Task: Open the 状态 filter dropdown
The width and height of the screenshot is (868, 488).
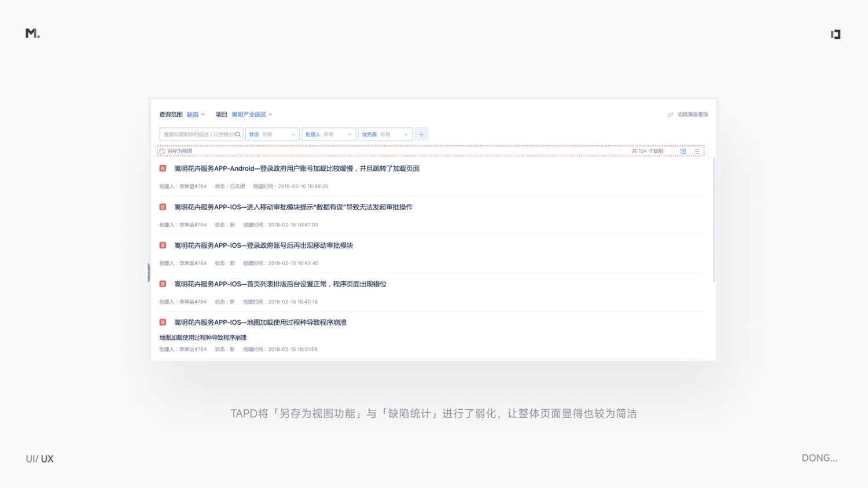Action: coord(272,134)
